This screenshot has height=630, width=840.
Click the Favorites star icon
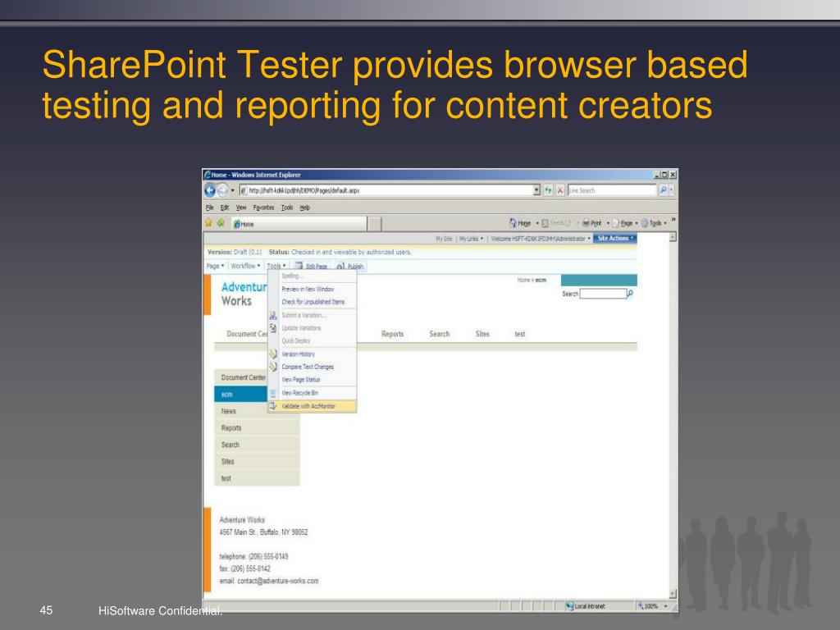(209, 223)
